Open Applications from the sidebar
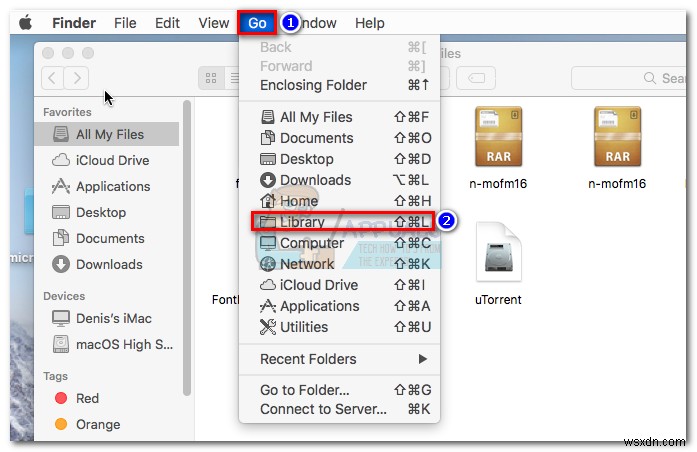Image resolution: width=697 pixels, height=452 pixels. coord(107,186)
